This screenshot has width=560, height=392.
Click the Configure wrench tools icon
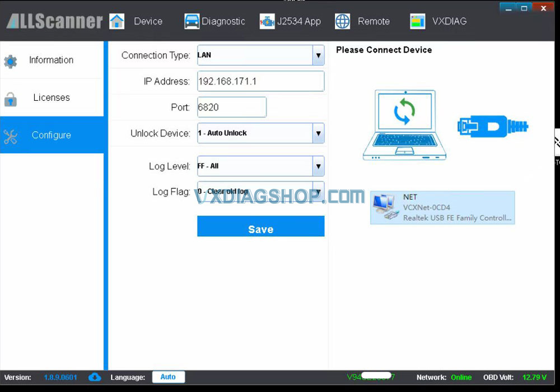click(10, 137)
